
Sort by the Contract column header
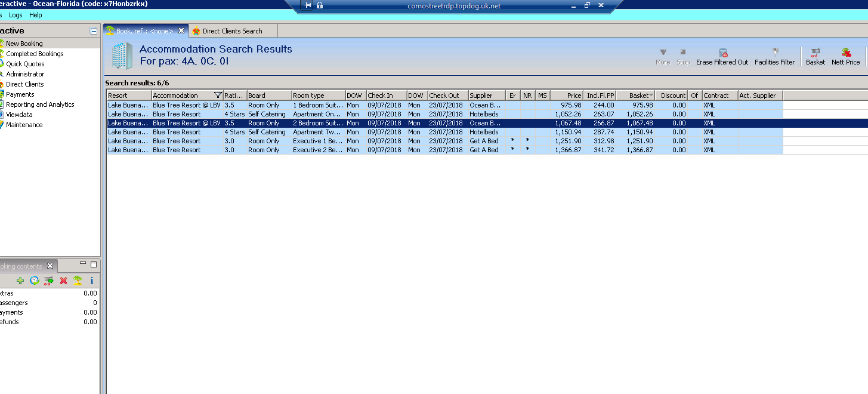(x=720, y=96)
